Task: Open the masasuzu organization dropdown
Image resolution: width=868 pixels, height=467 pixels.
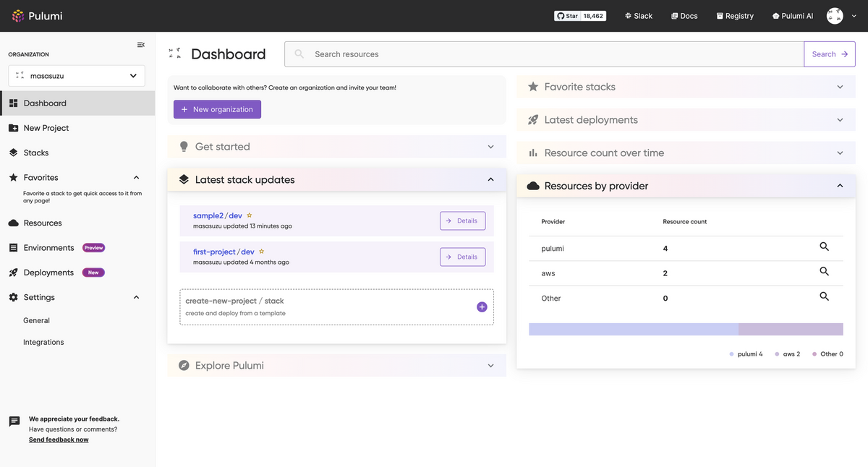Action: coord(77,76)
